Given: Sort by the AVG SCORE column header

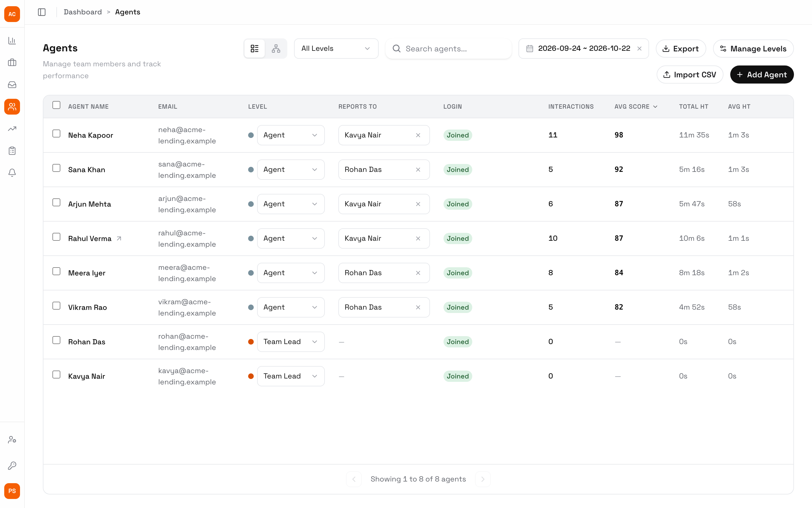Looking at the screenshot, I should coord(636,106).
